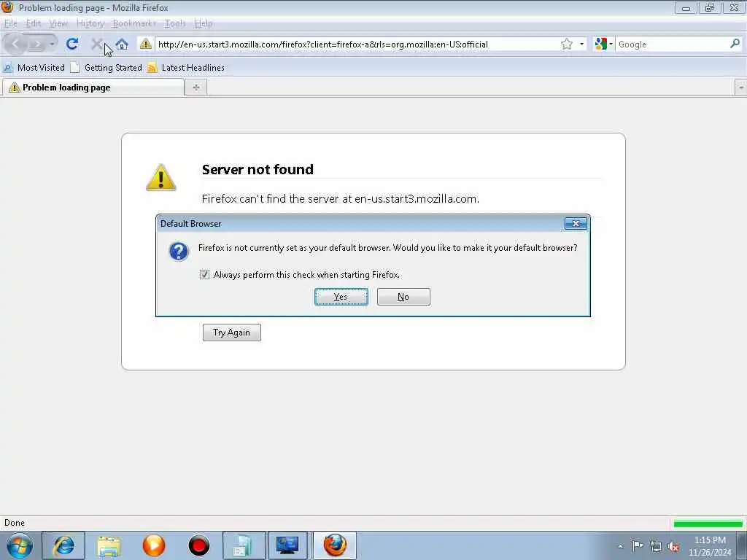Viewport: 747px width, 560px height.
Task: Close the Default Browser dialog
Action: [576, 223]
